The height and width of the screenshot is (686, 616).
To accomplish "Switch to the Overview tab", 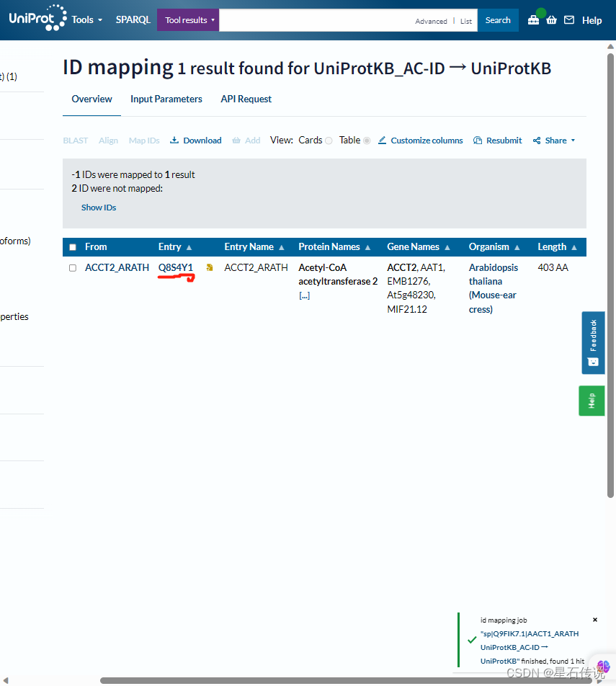I will point(92,99).
